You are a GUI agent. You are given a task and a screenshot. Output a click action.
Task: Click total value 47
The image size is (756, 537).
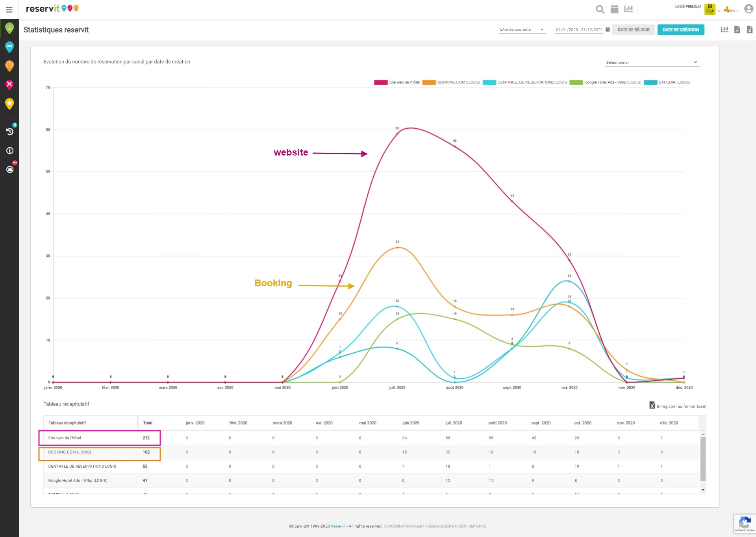click(145, 480)
